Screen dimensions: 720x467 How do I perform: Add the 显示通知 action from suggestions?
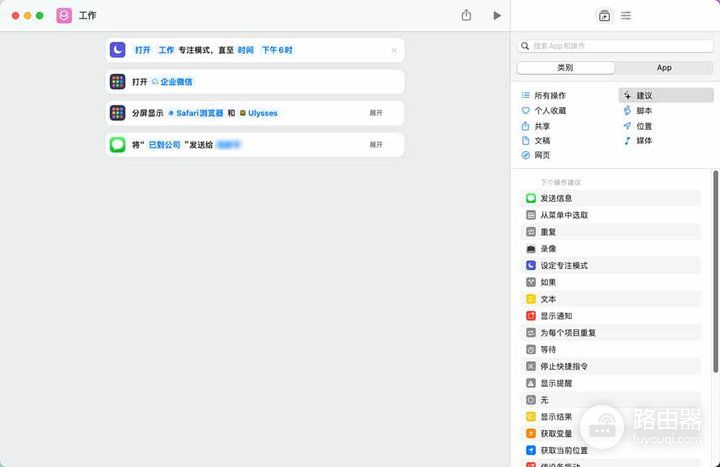coord(556,316)
